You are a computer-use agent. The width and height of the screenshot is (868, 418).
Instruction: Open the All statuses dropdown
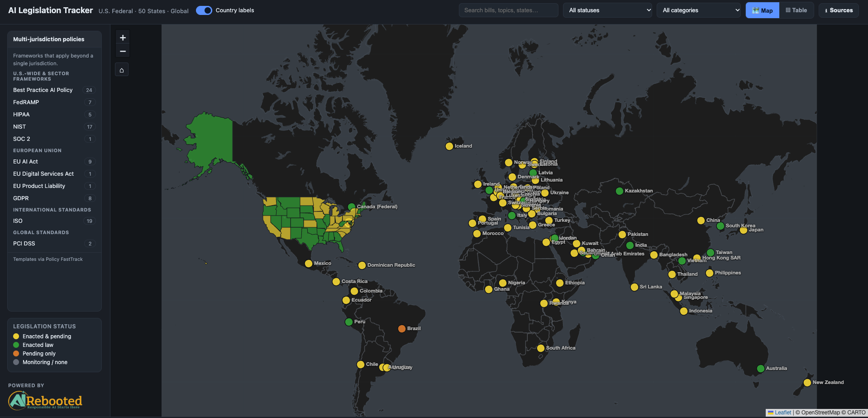(x=608, y=10)
